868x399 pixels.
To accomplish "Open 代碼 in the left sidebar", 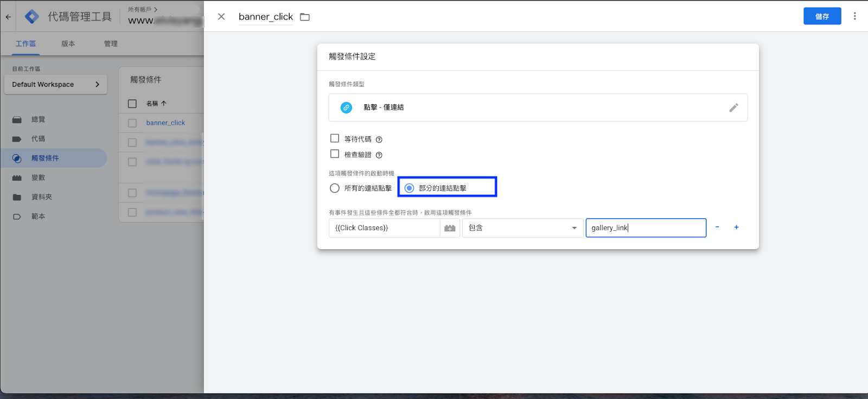I will click(x=38, y=139).
